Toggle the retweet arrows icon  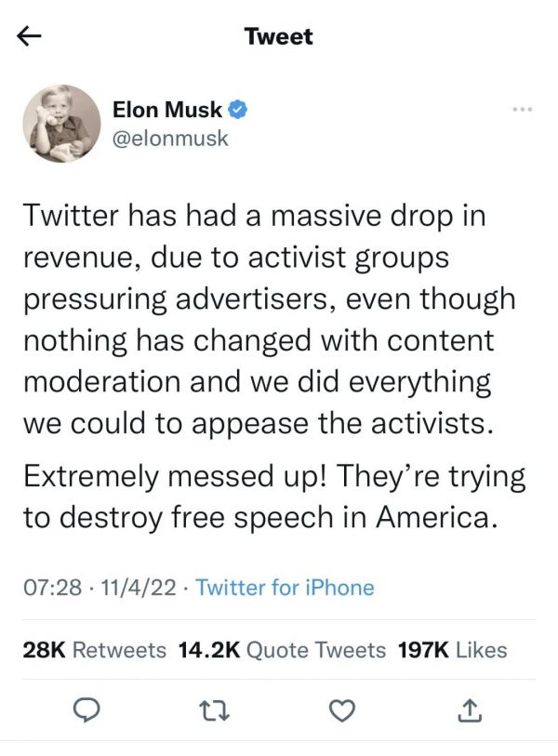coord(214,710)
